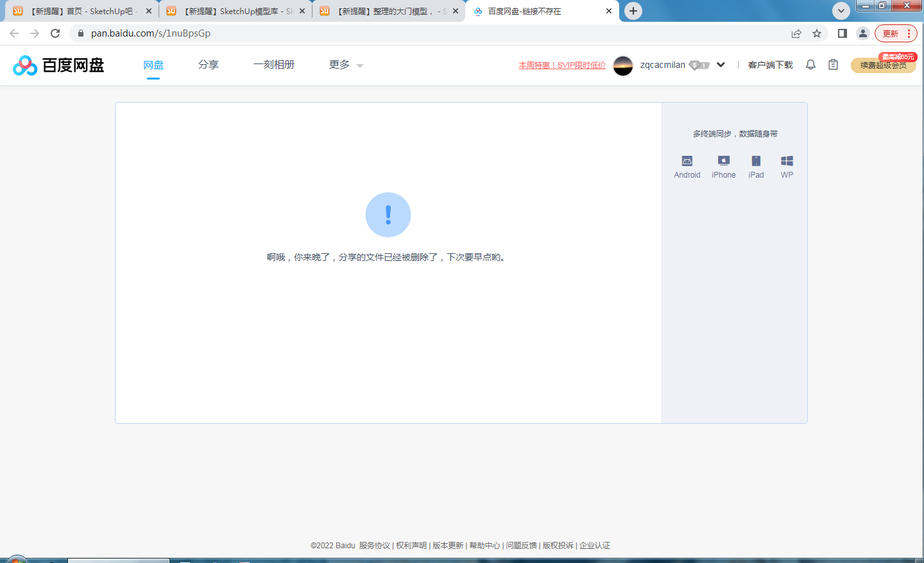Expand the 更多 dropdown menu
The width and height of the screenshot is (924, 563).
click(x=346, y=65)
